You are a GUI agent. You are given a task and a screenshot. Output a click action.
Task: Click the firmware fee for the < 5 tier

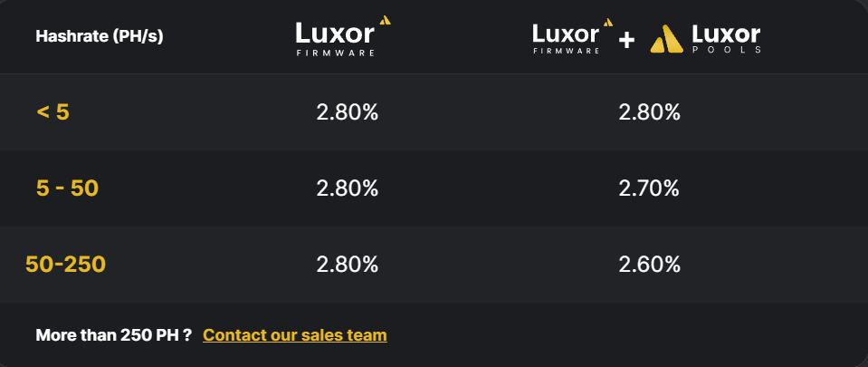coord(347,112)
